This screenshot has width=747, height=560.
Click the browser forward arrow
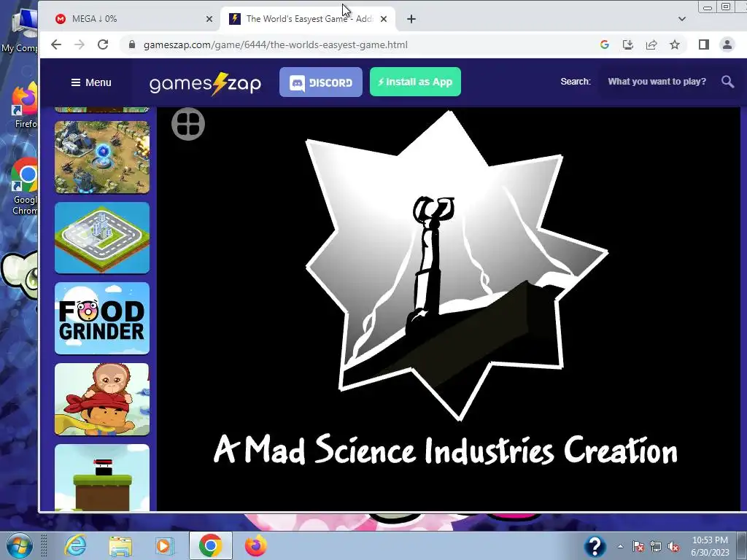[80, 44]
